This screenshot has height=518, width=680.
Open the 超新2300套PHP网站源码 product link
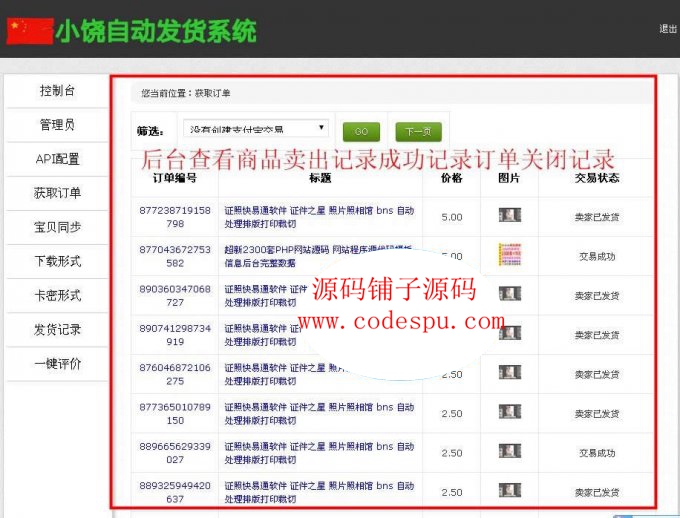(318, 256)
